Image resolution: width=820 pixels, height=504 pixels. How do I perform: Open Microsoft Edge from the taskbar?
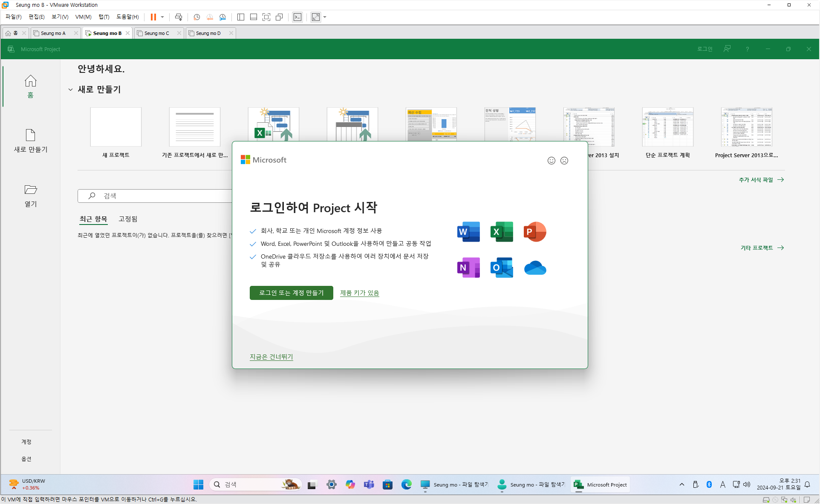406,484
